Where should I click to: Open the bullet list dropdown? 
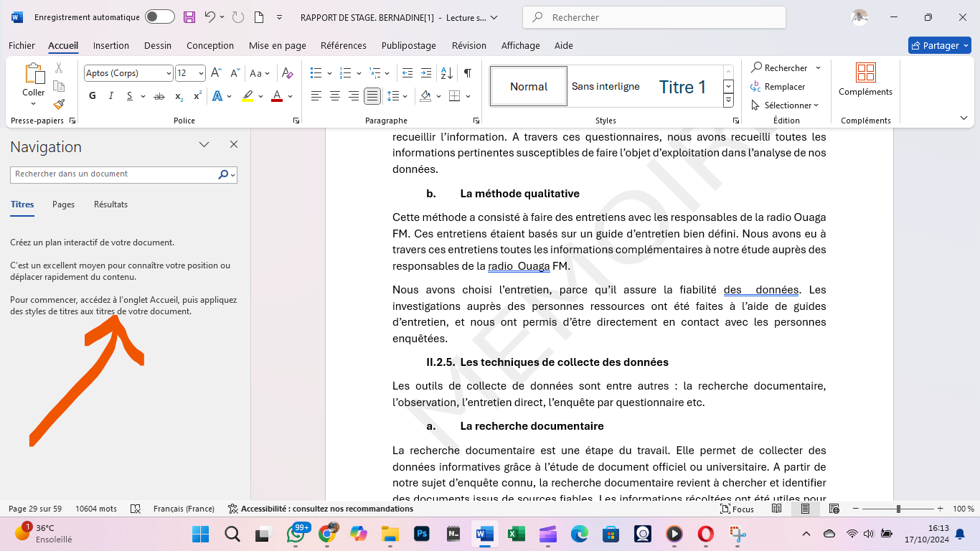(329, 73)
